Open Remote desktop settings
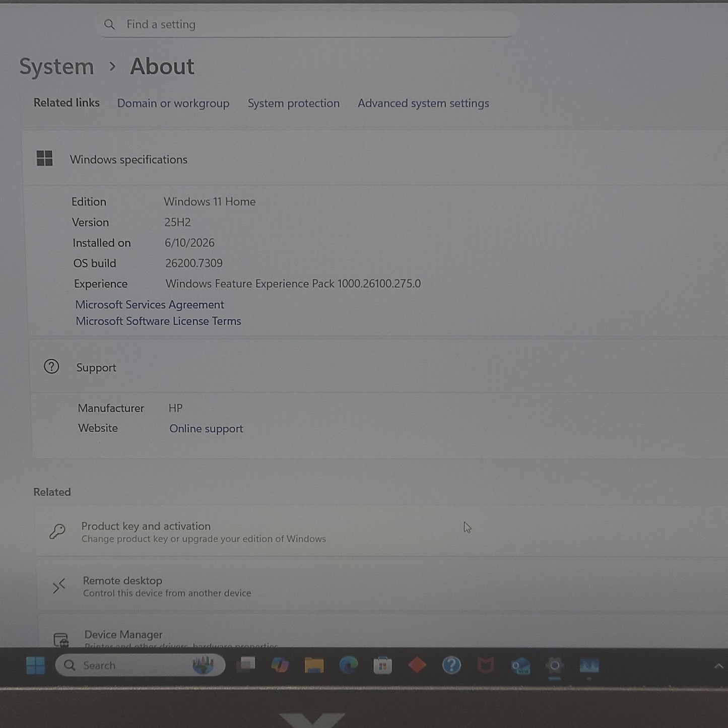 tap(383, 586)
